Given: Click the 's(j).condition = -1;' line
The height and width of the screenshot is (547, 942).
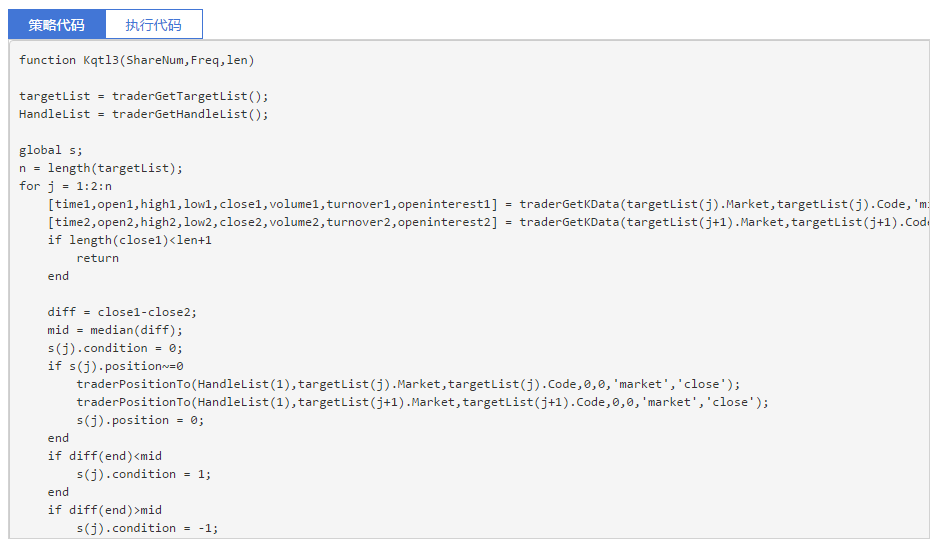Looking at the screenshot, I should coord(147,528).
